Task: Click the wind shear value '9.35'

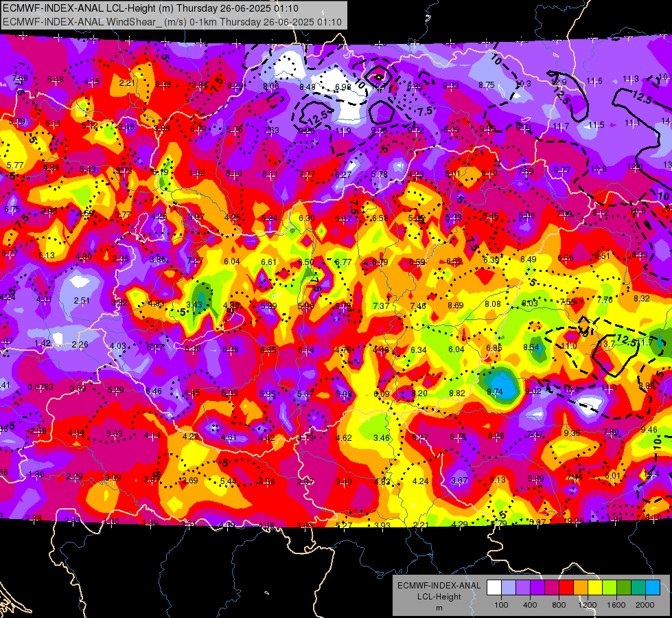Action: point(572,433)
